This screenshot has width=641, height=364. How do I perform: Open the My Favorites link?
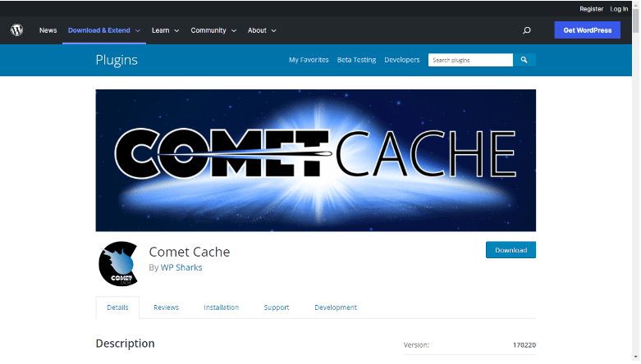(x=309, y=60)
